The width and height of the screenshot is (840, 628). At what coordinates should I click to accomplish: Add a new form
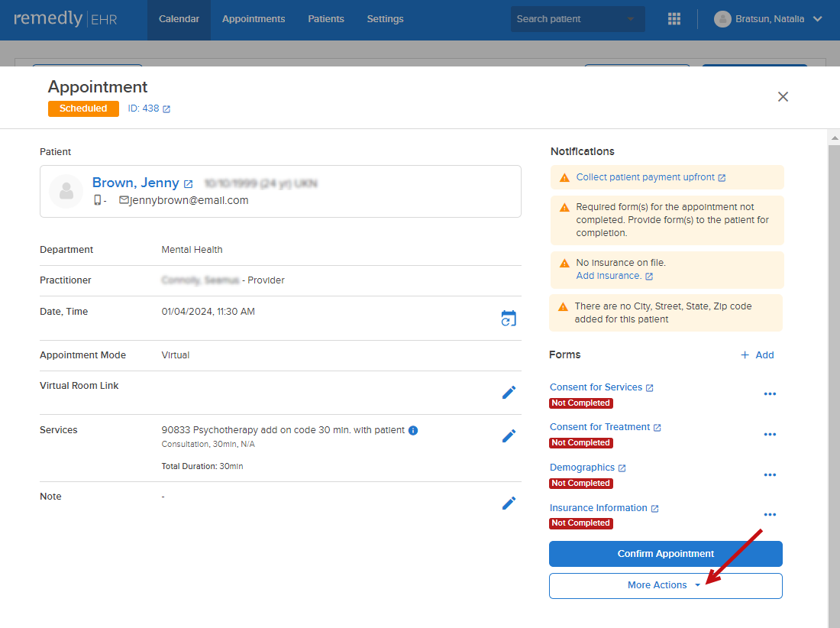click(x=757, y=354)
